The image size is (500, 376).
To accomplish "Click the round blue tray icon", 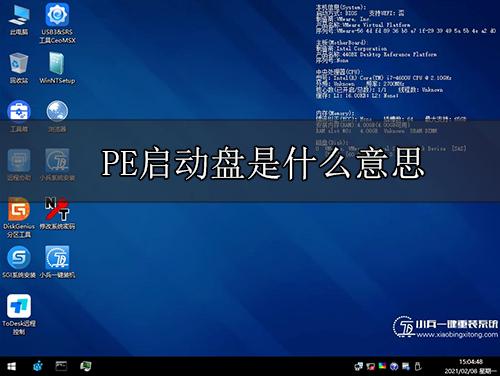I will pos(394,367).
